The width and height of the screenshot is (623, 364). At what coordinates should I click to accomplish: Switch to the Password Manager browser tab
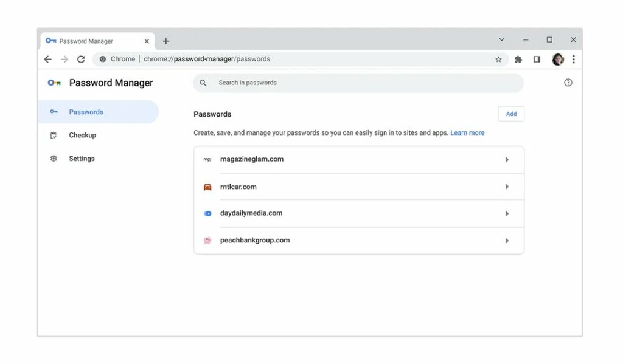coord(97,41)
